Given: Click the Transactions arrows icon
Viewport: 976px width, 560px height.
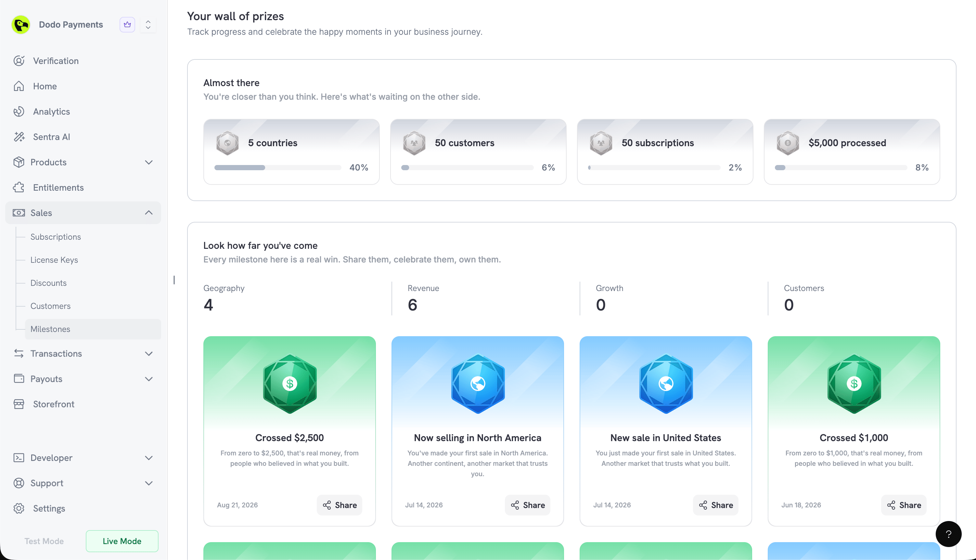Looking at the screenshot, I should (19, 353).
